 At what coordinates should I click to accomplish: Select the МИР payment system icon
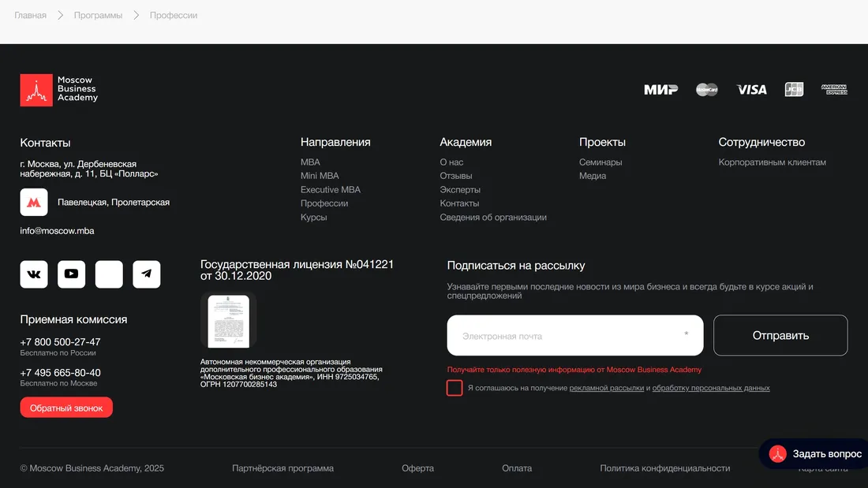coord(663,89)
